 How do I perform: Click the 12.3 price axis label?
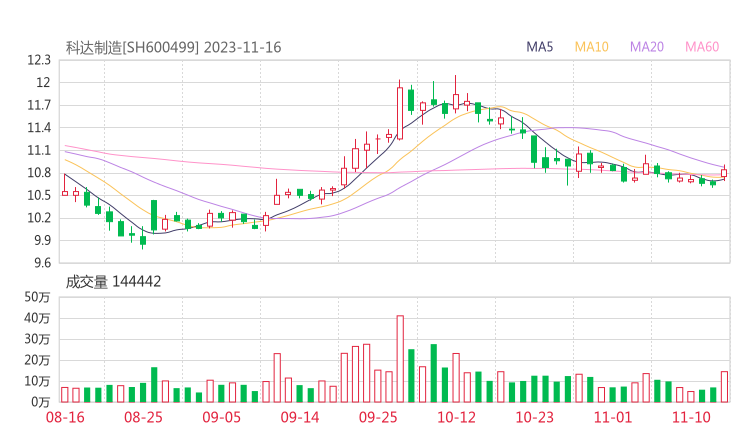39,60
